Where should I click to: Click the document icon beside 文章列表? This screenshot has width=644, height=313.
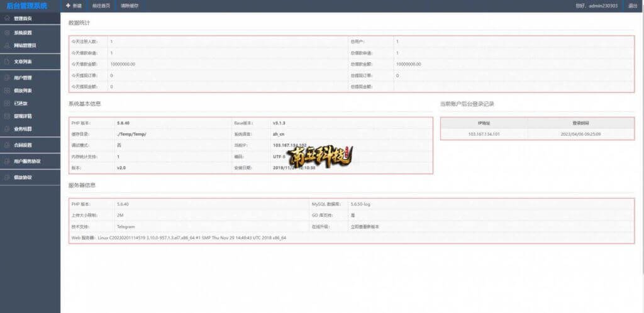(7, 62)
